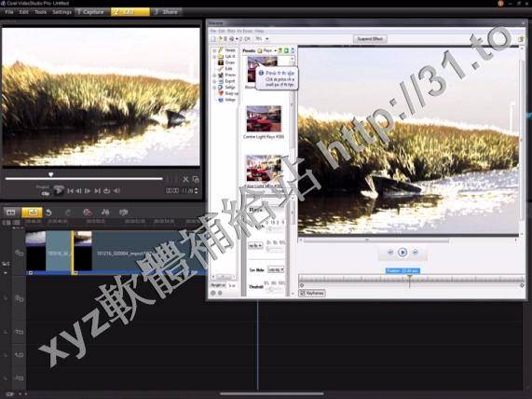Click the system volume speaker icon
Image resolution: width=532 pixels, height=399 pixels.
point(116,191)
